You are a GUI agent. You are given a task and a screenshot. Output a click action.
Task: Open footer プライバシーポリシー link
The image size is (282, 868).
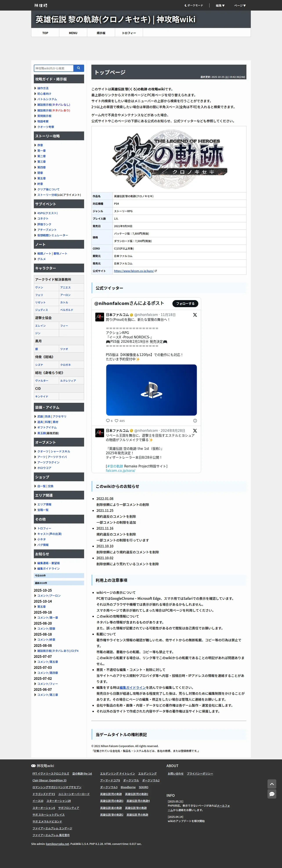tap(200, 774)
